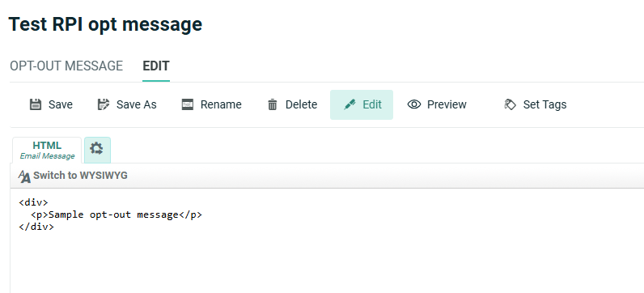The width and height of the screenshot is (644, 293).
Task: Open the gear settings tab beside HTML
Action: tap(97, 150)
